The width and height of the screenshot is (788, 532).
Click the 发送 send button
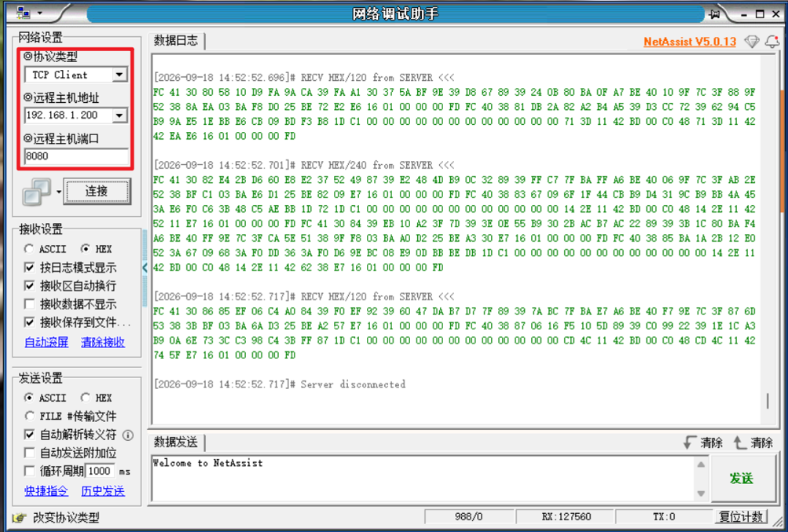[x=742, y=479]
